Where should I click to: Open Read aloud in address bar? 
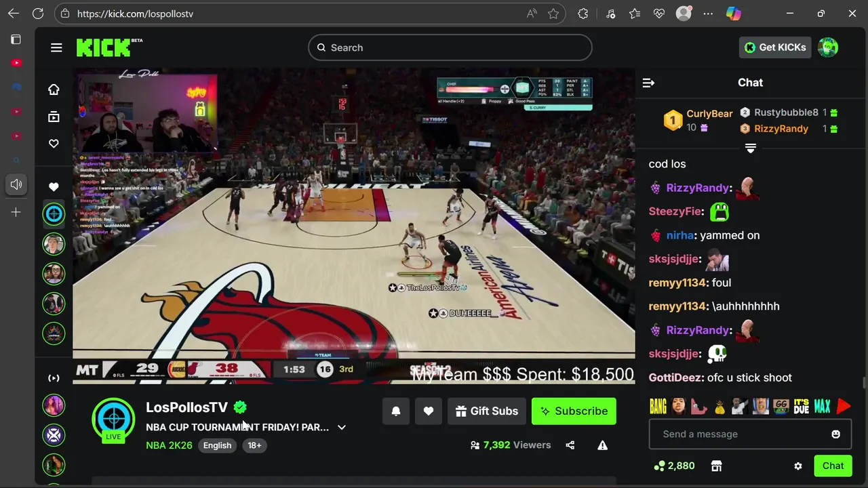pos(532,14)
